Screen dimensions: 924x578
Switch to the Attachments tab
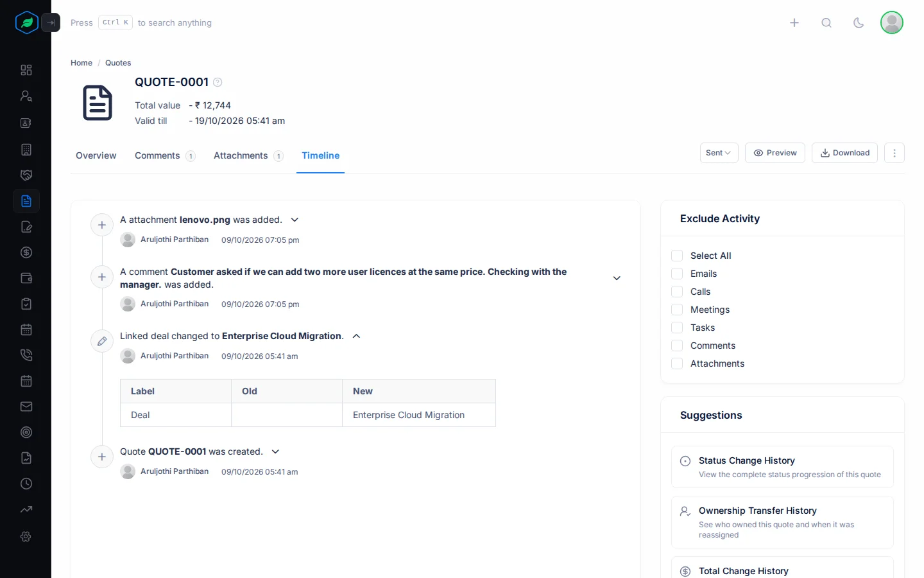[248, 155]
